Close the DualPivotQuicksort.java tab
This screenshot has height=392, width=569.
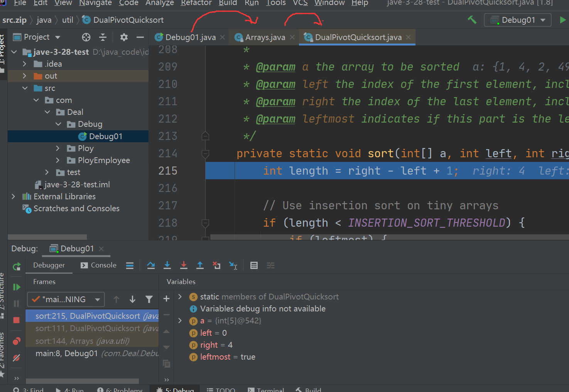point(409,37)
